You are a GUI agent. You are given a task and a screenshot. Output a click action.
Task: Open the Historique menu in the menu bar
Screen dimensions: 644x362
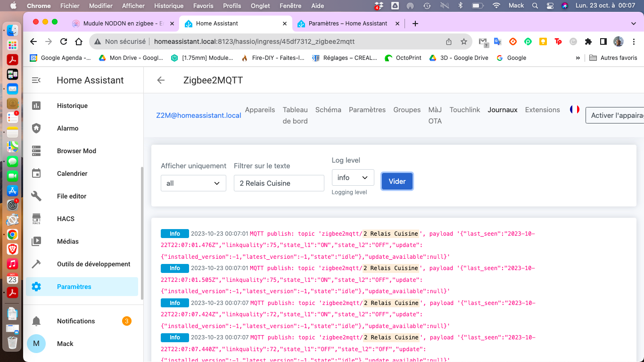[169, 6]
